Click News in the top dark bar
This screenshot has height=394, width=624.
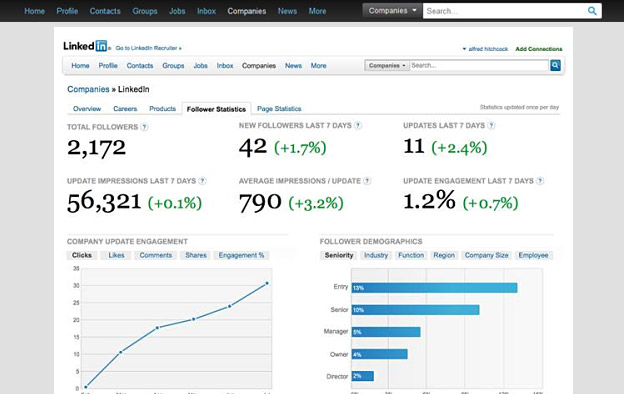tap(287, 11)
